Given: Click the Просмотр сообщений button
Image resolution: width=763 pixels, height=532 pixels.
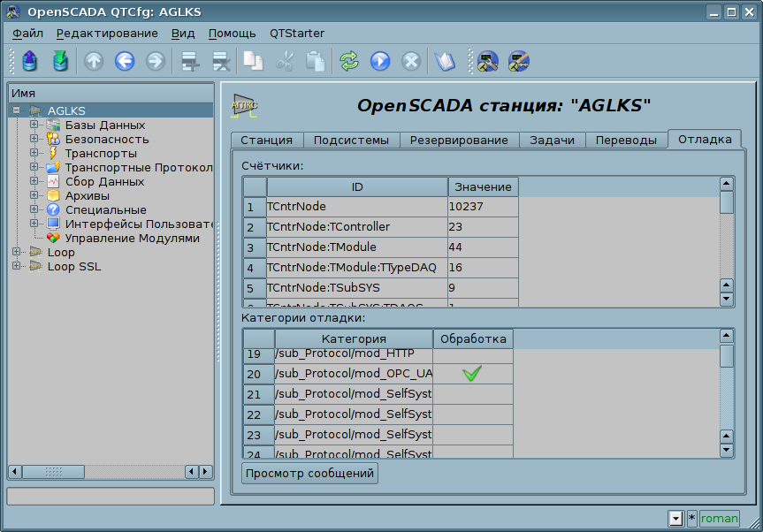Looking at the screenshot, I should [309, 473].
